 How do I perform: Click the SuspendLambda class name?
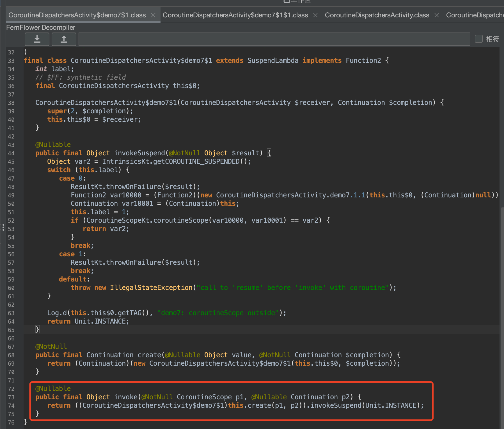[273, 61]
